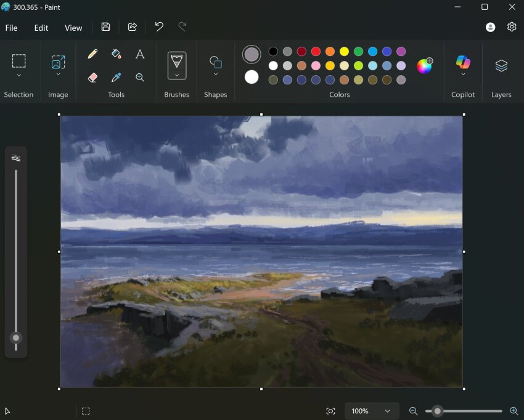Select the white Color 2 circle
This screenshot has height=420, width=524.
[x=252, y=77]
